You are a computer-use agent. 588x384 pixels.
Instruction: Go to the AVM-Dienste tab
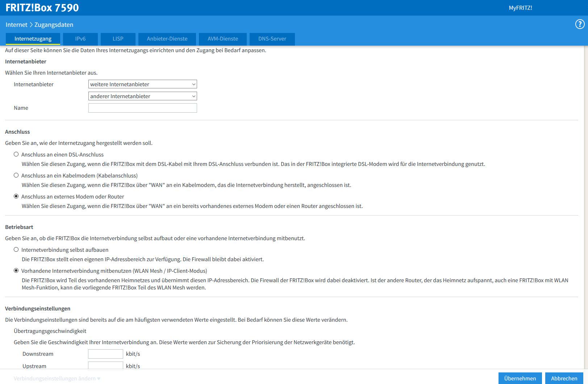coord(223,39)
